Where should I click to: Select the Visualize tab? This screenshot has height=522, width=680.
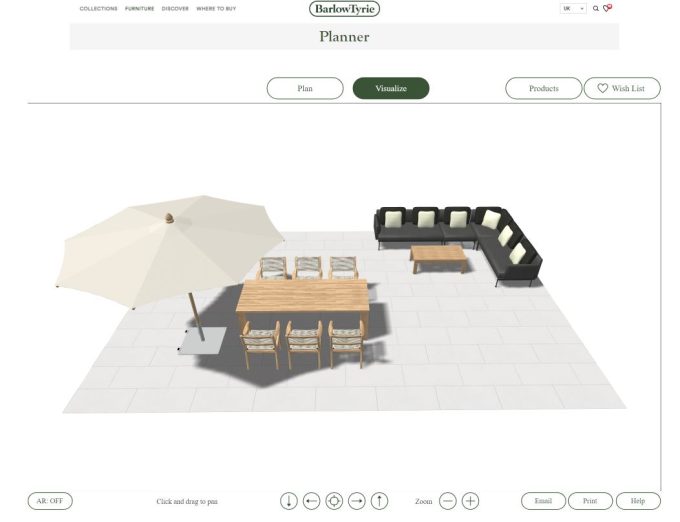coord(391,88)
